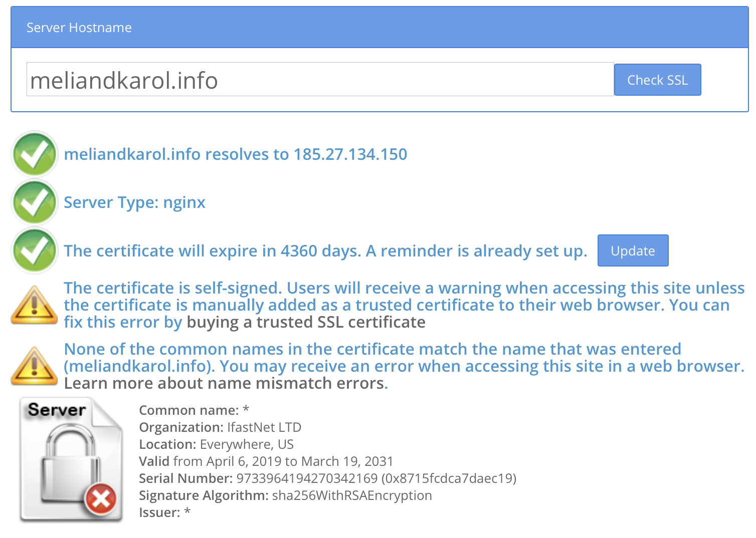Click the Server Type: nginx text
756x538 pixels.
point(134,202)
